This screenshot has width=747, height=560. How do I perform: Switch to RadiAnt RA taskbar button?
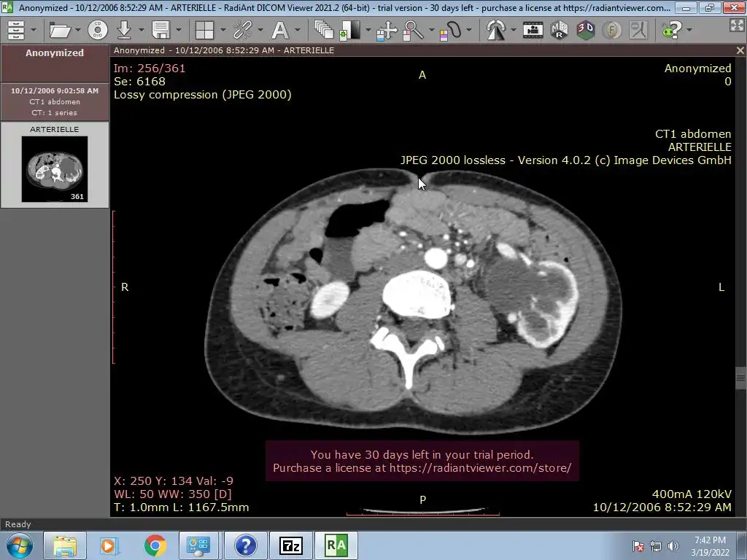tap(336, 545)
